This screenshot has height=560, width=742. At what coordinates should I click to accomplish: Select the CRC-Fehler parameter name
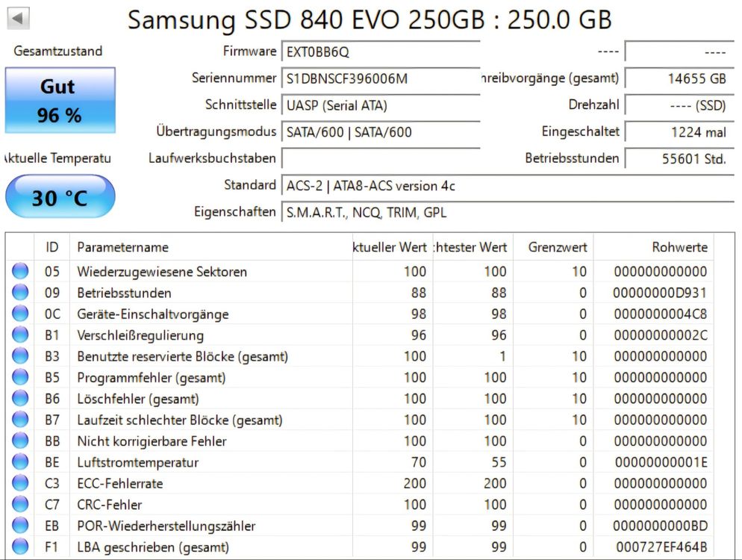[109, 505]
